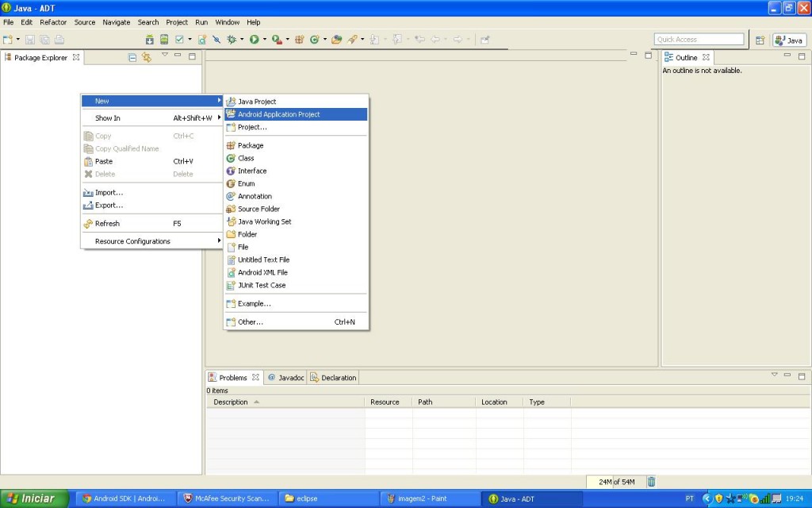Click the Print toolbar icon
This screenshot has height=508, width=812.
coord(59,40)
